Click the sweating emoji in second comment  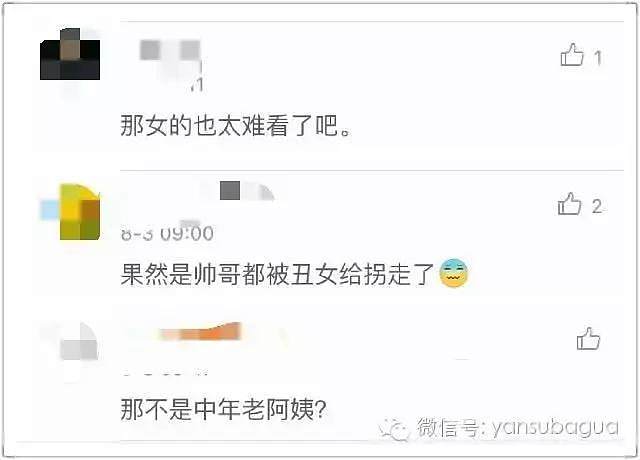(x=453, y=273)
